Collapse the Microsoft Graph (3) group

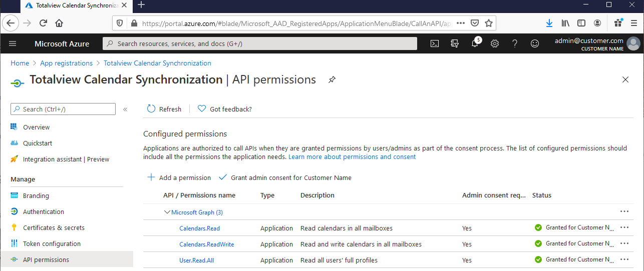167,212
